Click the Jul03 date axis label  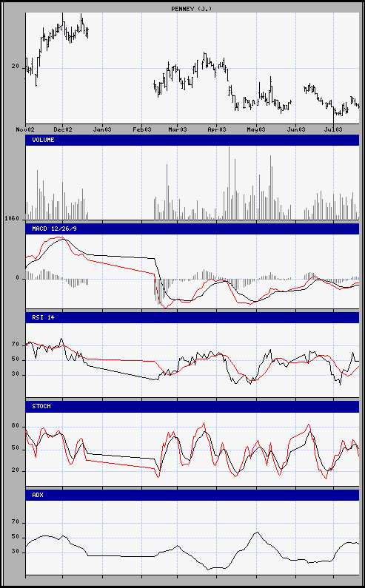pyautogui.click(x=333, y=129)
